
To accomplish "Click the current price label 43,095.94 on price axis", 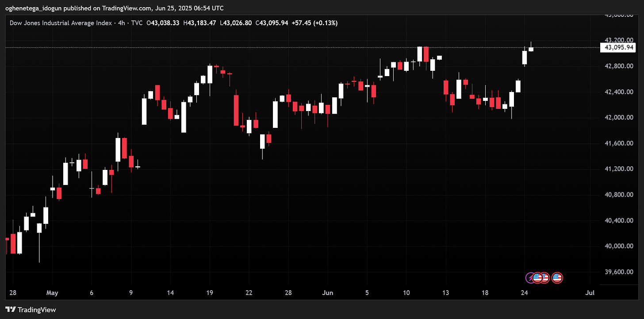I will point(617,47).
